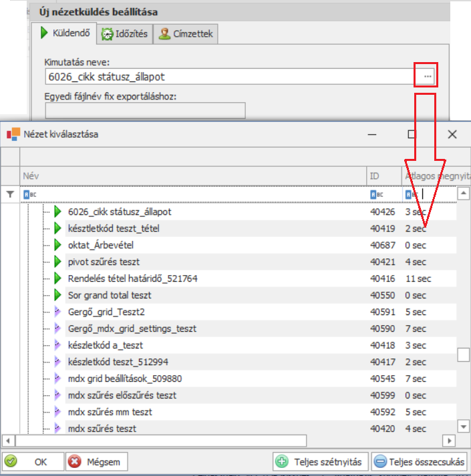
Task: Click purple icon beside Gergő_grid_Teszt2
Action: click(x=57, y=312)
